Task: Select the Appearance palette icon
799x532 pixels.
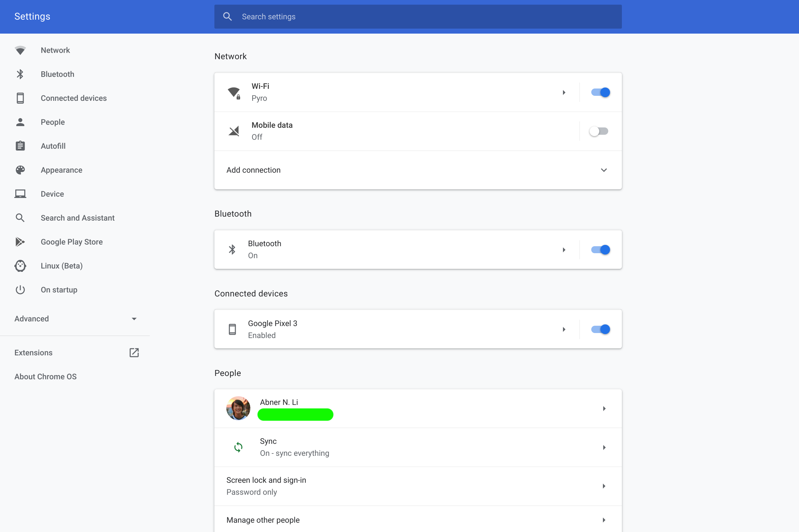Action: click(20, 170)
